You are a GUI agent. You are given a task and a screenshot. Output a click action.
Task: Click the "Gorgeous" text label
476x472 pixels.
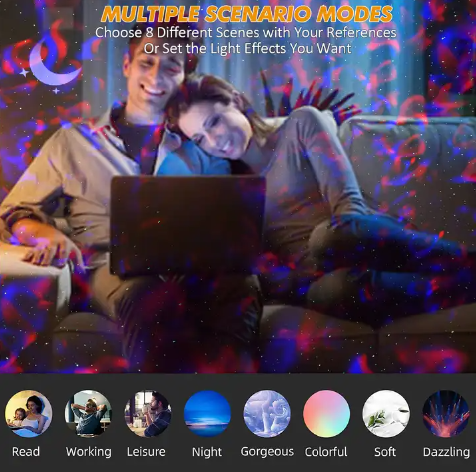(267, 452)
